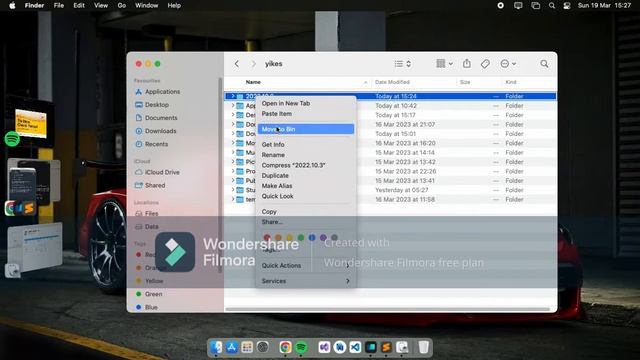The image size is (640, 360).
Task: Open Services submenu in context menu
Action: click(x=306, y=281)
